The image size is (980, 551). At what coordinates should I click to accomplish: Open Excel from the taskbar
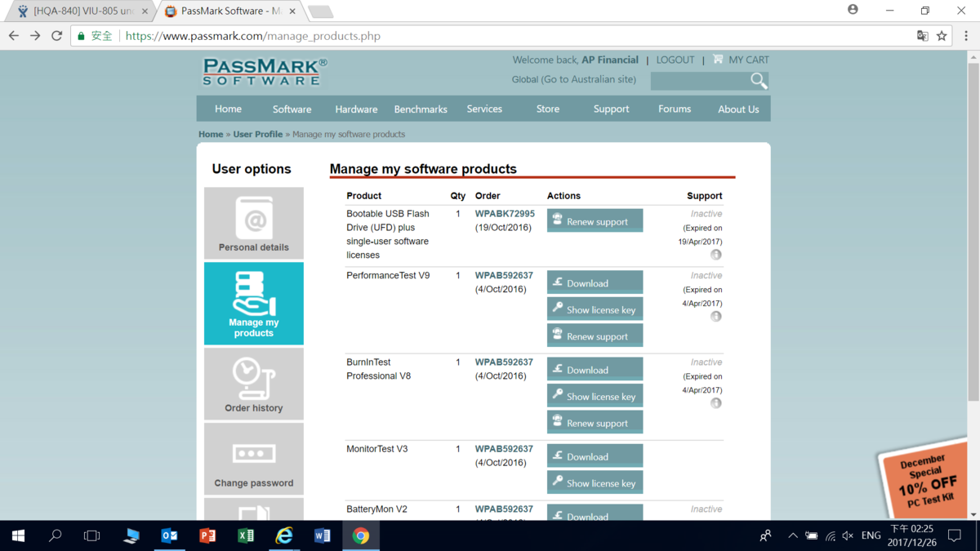click(245, 535)
